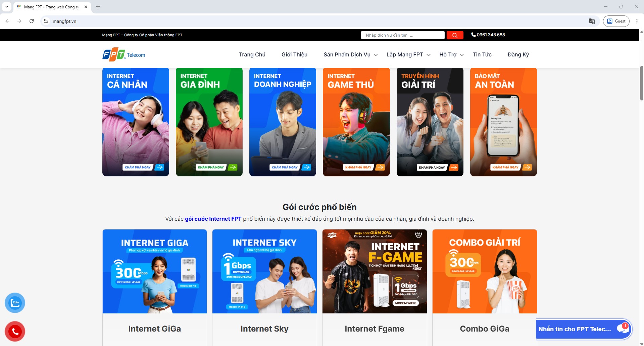This screenshot has height=346, width=644.
Task: Open the Giới Thiệu menu item
Action: tap(294, 55)
